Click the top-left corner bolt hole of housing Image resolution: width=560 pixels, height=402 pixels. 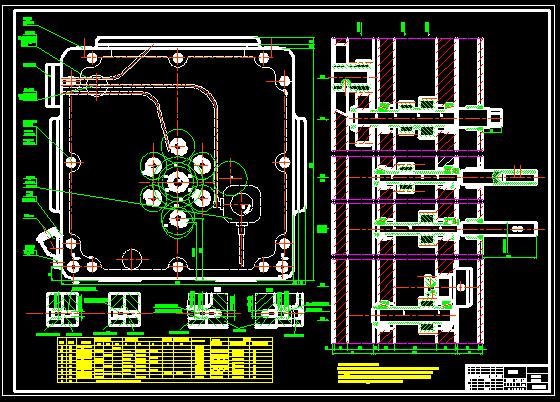coord(92,57)
